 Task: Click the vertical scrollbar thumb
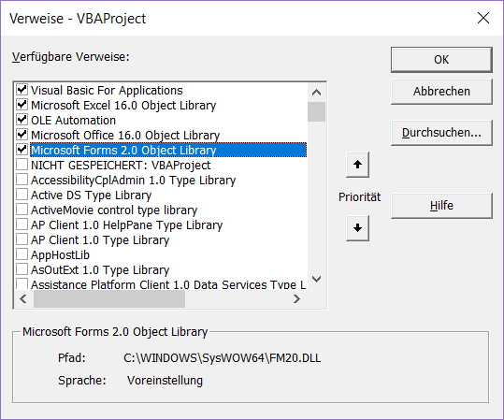(317, 111)
